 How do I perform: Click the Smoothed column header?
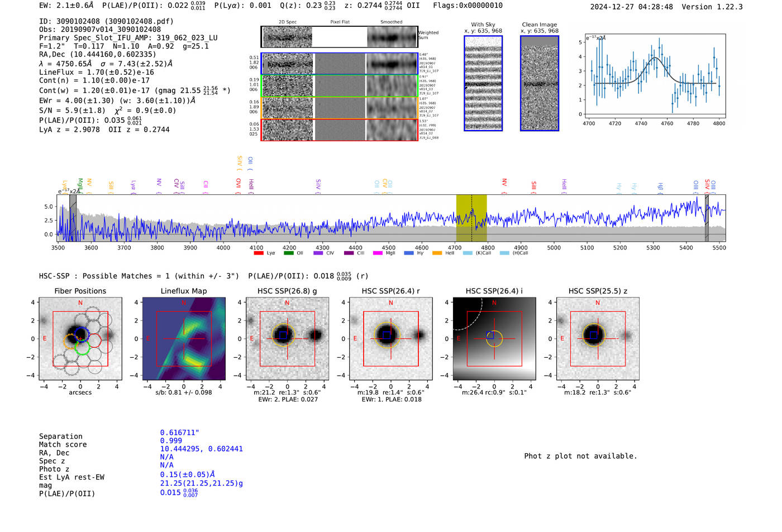(x=392, y=22)
